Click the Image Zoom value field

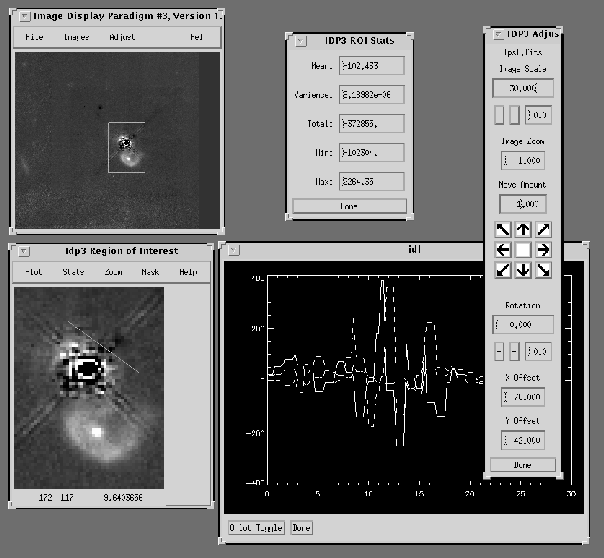pyautogui.click(x=523, y=160)
